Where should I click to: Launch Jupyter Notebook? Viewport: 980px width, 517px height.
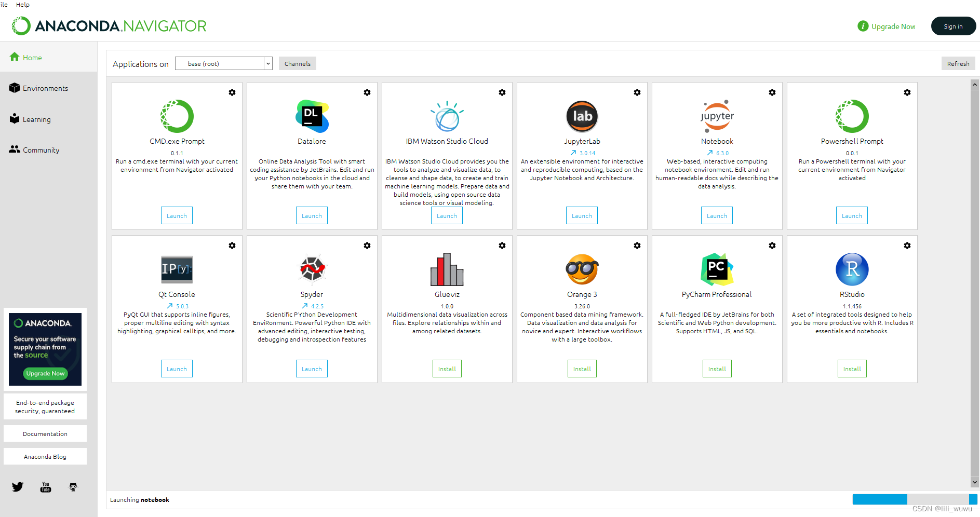(x=717, y=215)
